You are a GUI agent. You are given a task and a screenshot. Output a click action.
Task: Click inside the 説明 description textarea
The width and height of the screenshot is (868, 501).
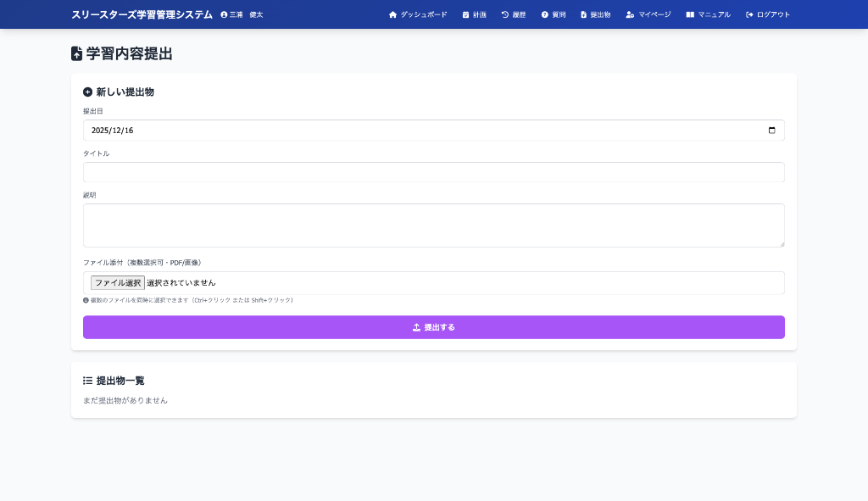[x=433, y=225]
